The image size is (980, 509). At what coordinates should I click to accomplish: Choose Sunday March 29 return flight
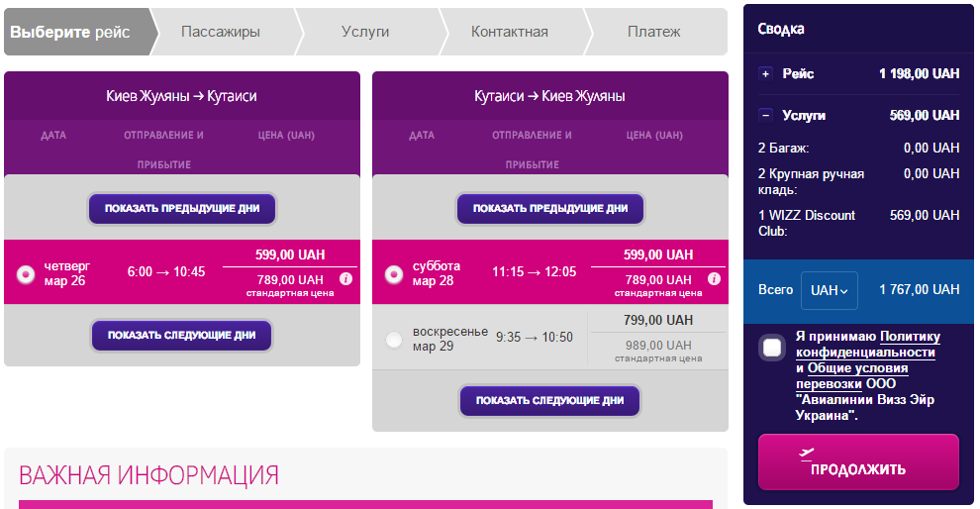[394, 340]
